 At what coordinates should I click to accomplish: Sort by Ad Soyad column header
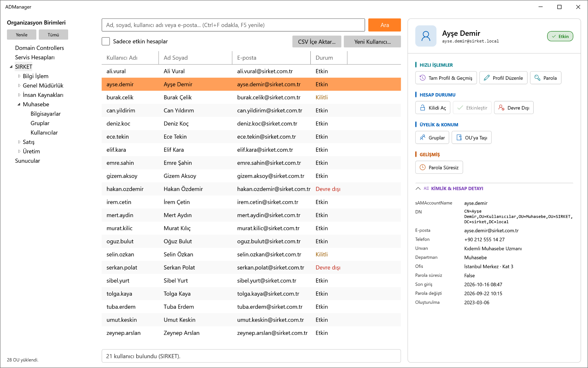coord(195,58)
